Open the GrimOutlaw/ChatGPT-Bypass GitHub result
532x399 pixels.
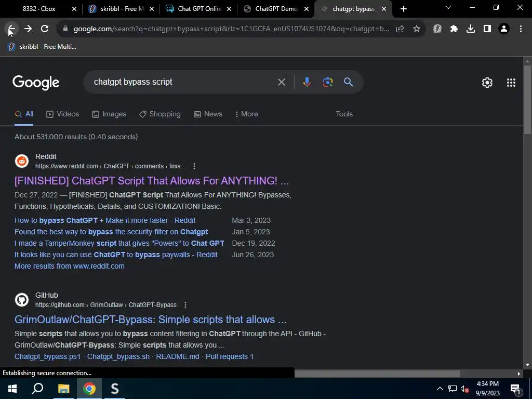point(150,320)
